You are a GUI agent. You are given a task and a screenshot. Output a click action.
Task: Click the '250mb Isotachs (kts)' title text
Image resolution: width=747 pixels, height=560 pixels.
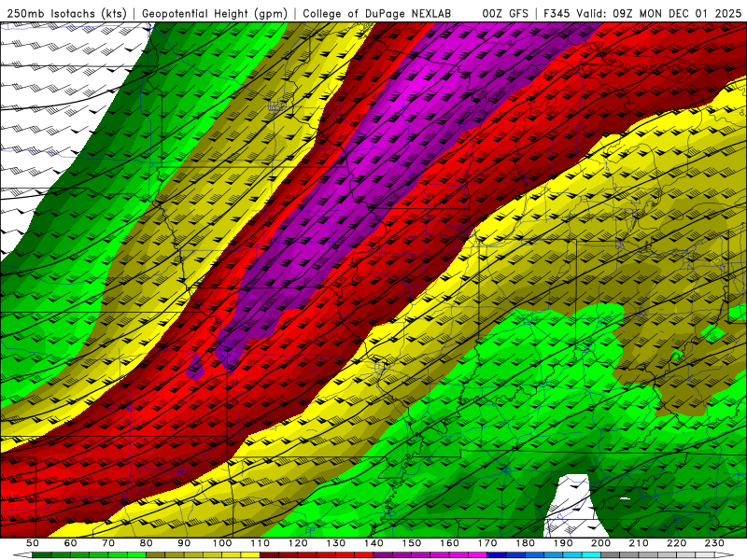click(66, 13)
